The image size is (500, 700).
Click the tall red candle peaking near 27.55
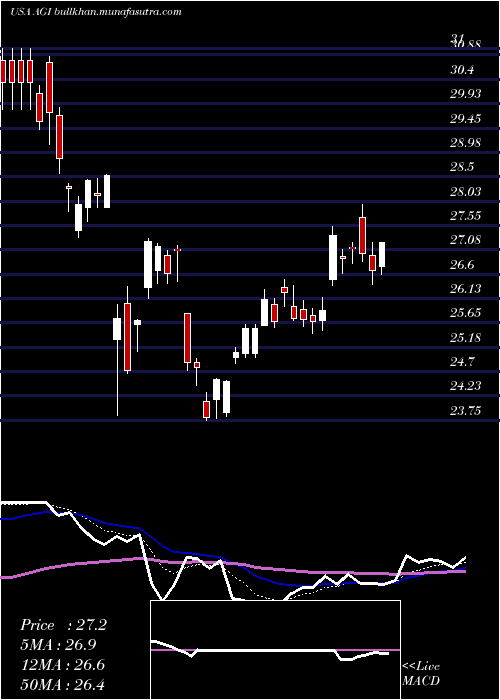362,235
